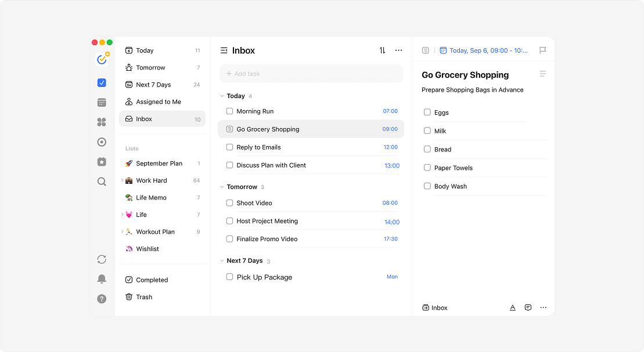
Task: Select the Inbox list in sidebar
Action: click(x=162, y=119)
